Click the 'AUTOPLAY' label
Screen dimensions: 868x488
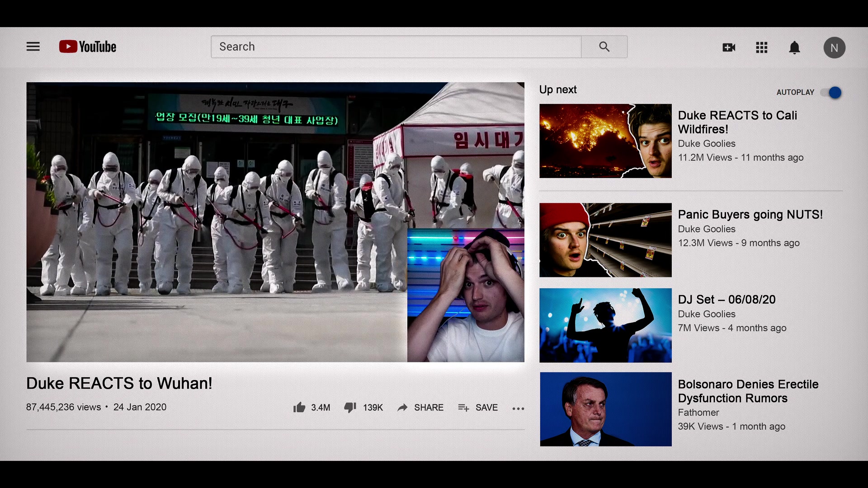tap(795, 92)
